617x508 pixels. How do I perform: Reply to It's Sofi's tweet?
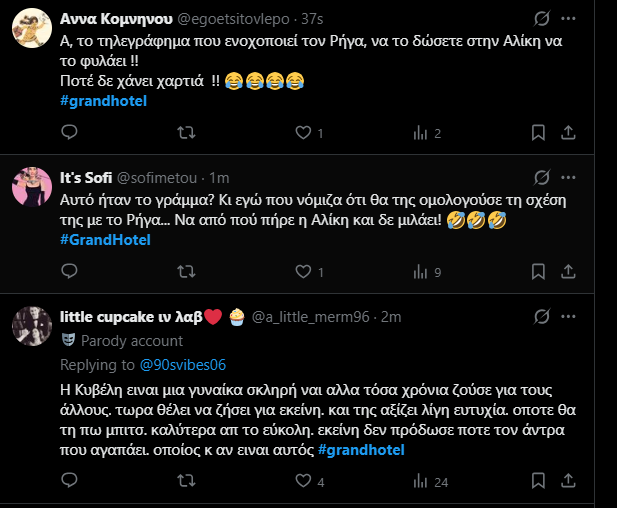coord(69,271)
